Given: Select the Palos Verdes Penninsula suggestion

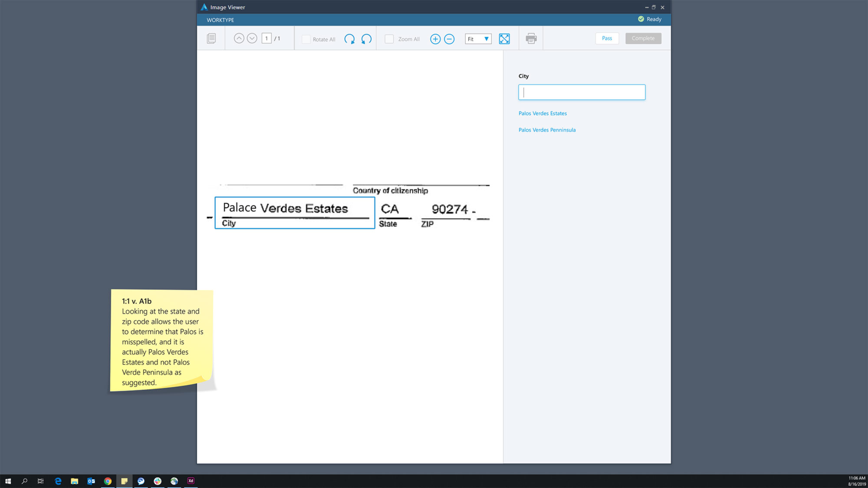Looking at the screenshot, I should pos(547,130).
